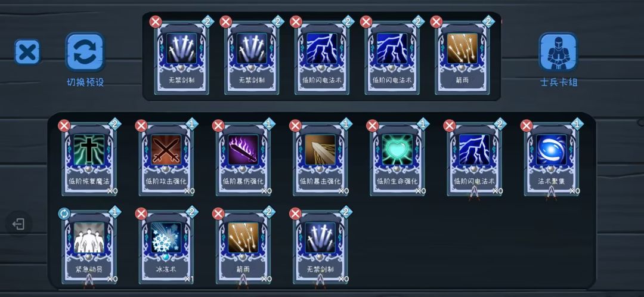Remove 箭雨 card from the top deck
The width and height of the screenshot is (644, 297).
436,22
